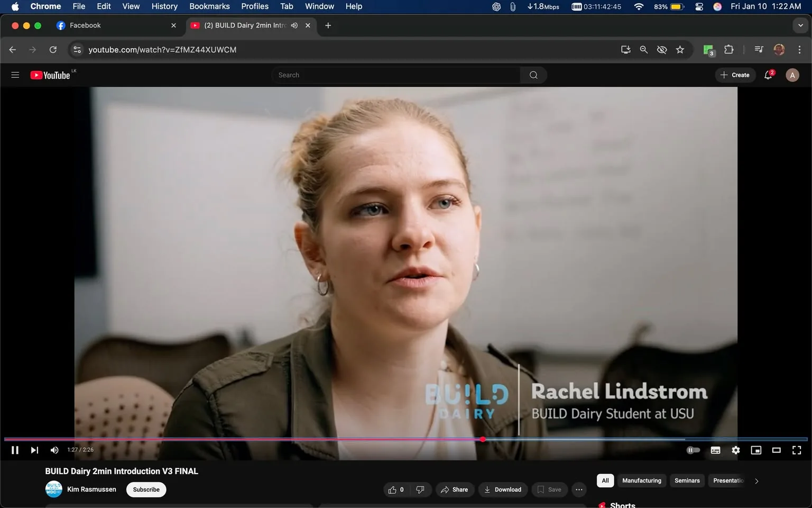This screenshot has height=508, width=812.
Task: Open the Bookmarks menu
Action: pyautogui.click(x=209, y=6)
